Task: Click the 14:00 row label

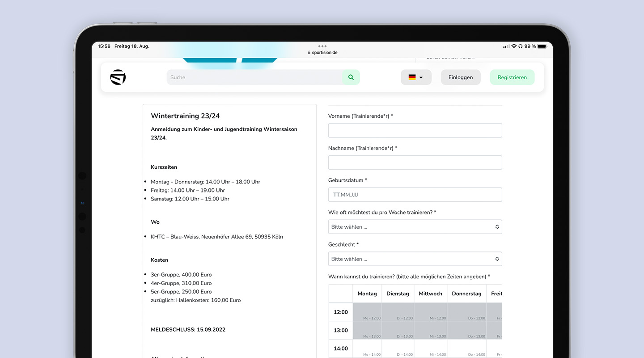Action: [341, 349]
